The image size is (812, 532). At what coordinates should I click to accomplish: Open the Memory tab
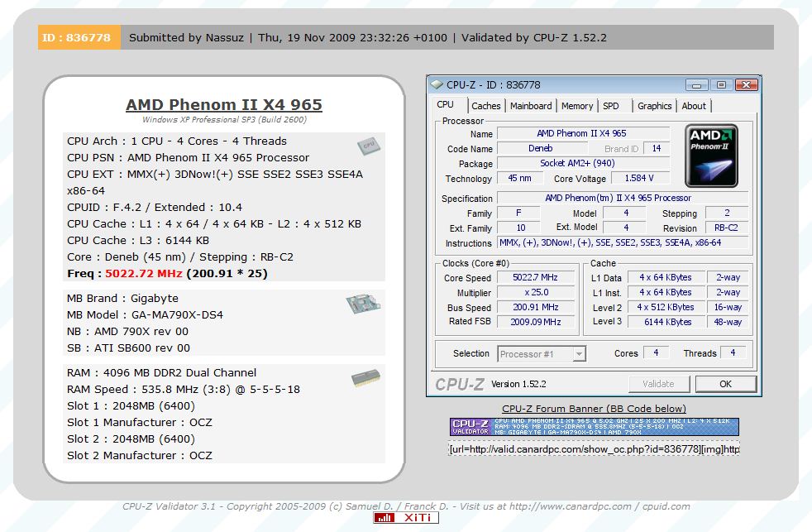coord(577,106)
